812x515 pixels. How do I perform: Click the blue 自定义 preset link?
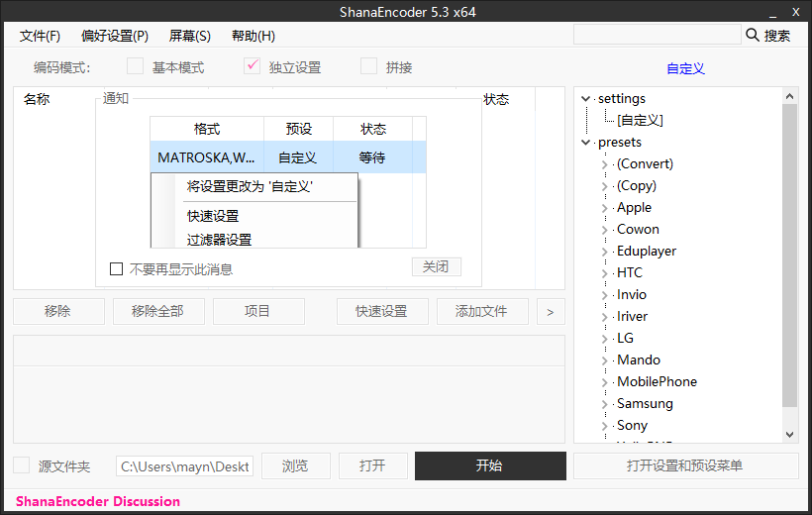coord(685,68)
